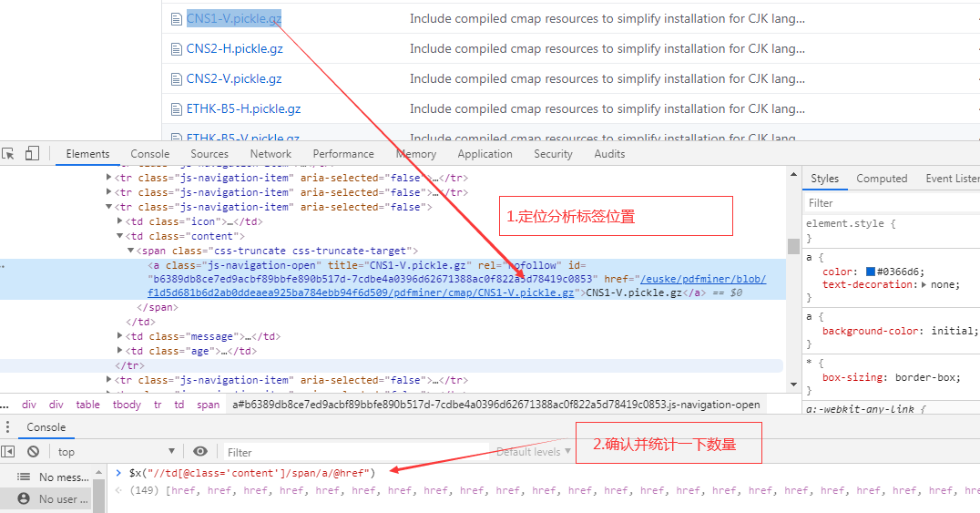The image size is (980, 513).
Task: Collapse the open tr js-navigation-item node
Action: point(108,207)
